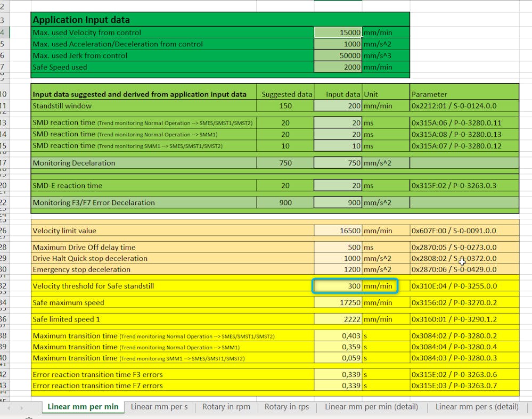The width and height of the screenshot is (532, 419).
Task: Select Safe limited speed 1 value 2222
Action: pyautogui.click(x=338, y=319)
